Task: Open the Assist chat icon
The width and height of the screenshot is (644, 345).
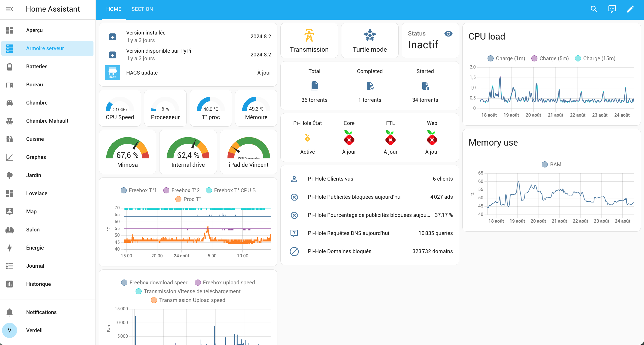Action: click(612, 9)
